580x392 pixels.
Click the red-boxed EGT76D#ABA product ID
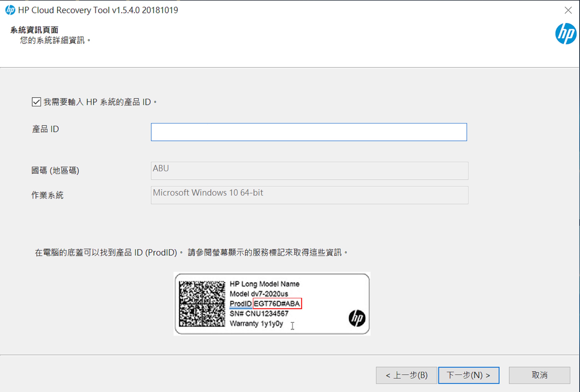(277, 304)
